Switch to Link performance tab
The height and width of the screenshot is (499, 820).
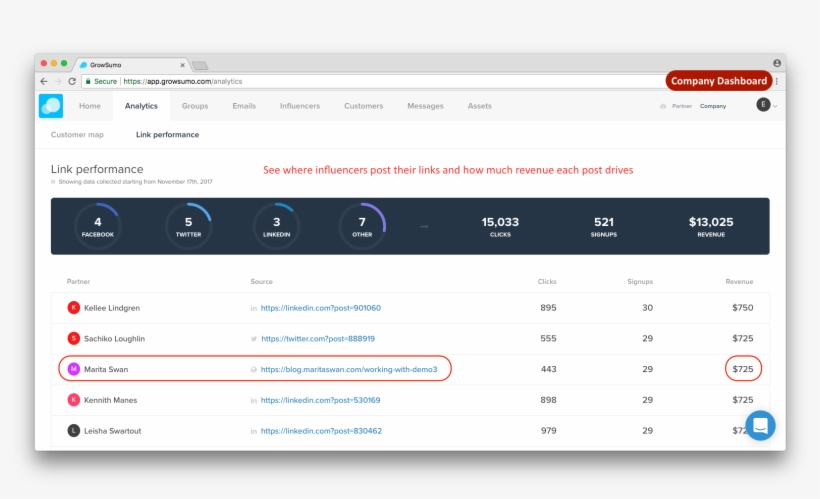167,134
